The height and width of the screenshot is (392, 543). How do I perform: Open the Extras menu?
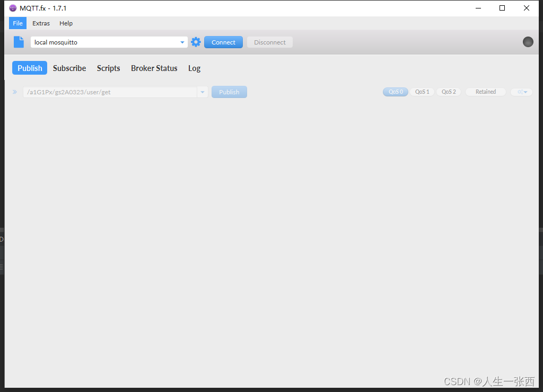click(x=41, y=23)
